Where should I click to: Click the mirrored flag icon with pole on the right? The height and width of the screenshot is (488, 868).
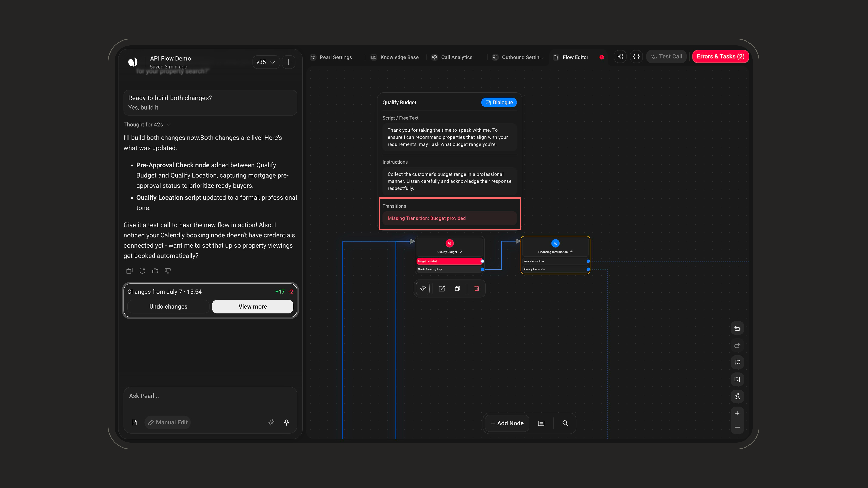tap(737, 380)
